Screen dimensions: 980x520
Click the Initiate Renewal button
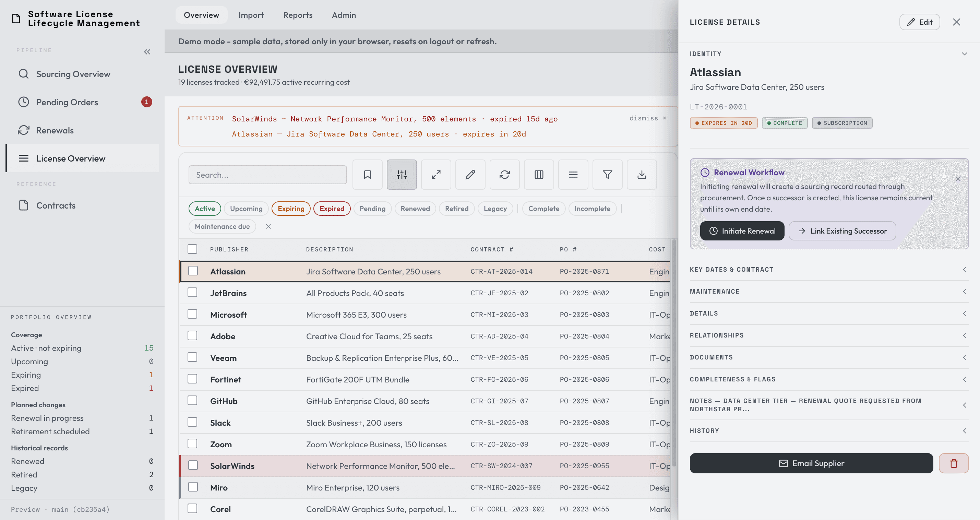pyautogui.click(x=742, y=231)
